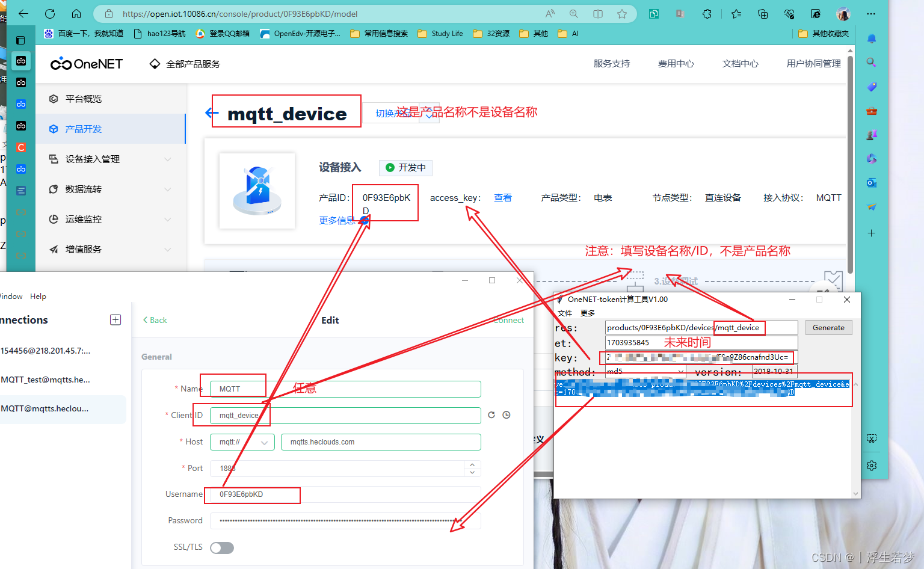The height and width of the screenshot is (569, 924).
Task: Add this page to favorites star
Action: (622, 13)
